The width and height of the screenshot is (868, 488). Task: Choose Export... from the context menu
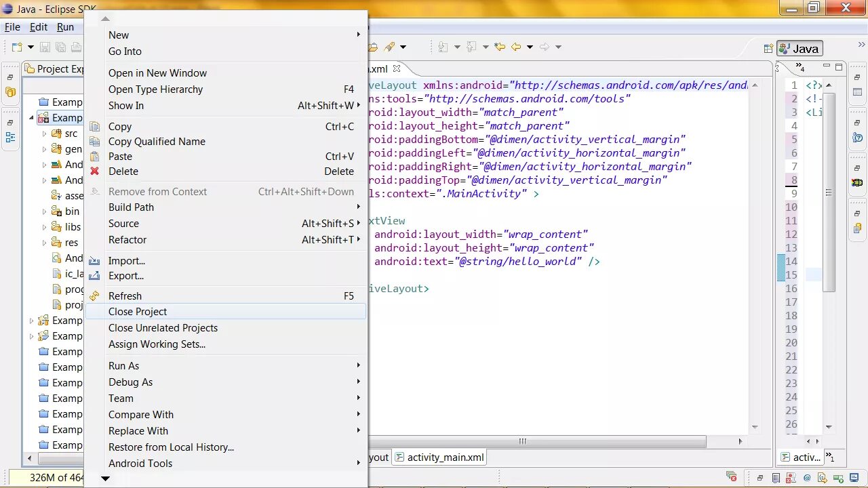tap(225, 276)
